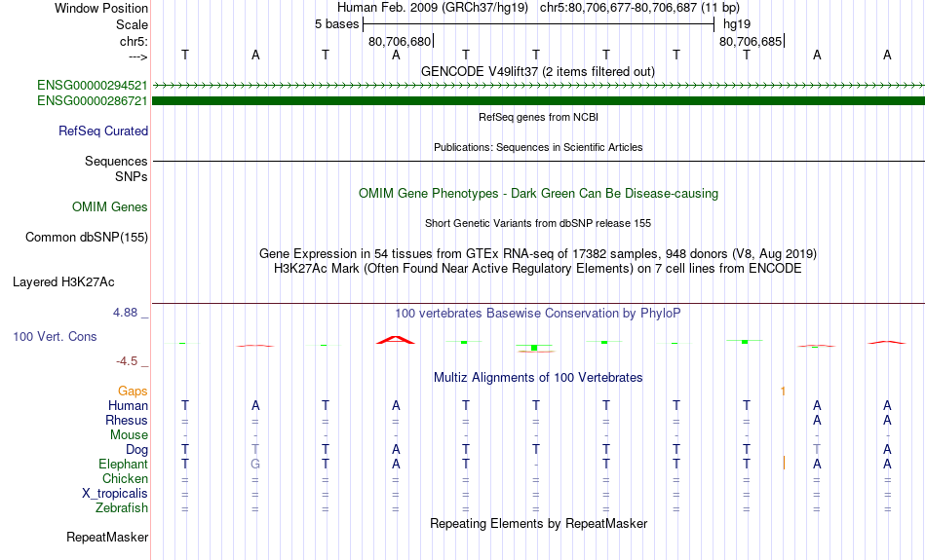Select the Mouse alignment row label

[129, 435]
